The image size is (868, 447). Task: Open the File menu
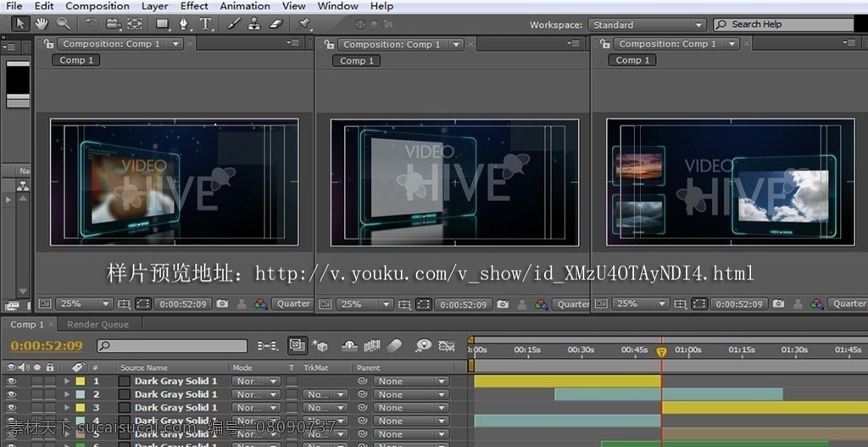click(x=14, y=6)
